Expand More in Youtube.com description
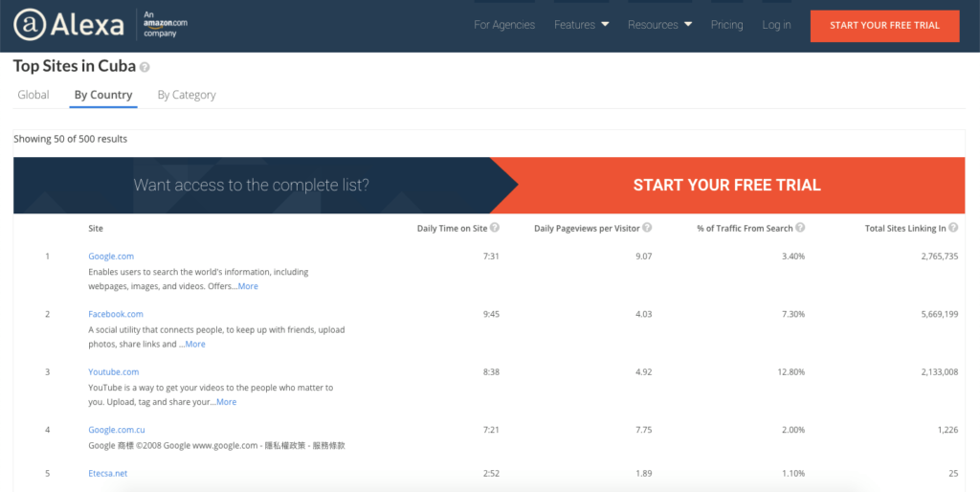Image resolution: width=980 pixels, height=492 pixels. pos(226,402)
